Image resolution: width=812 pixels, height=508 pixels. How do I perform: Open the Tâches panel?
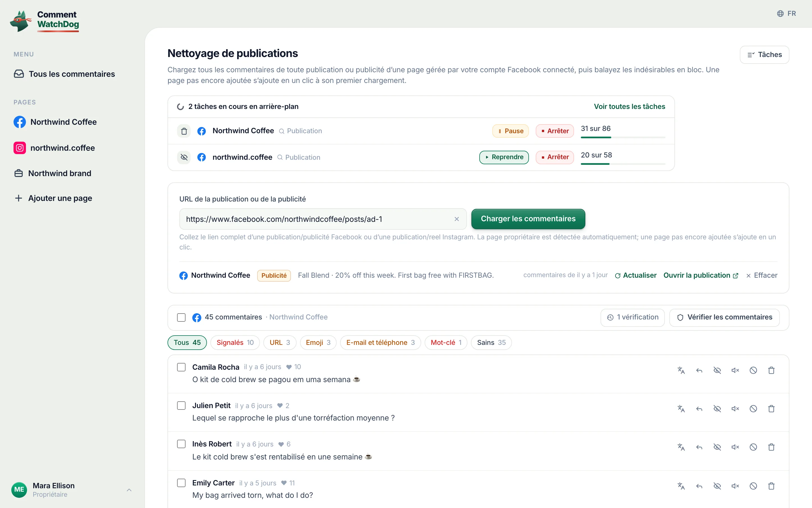coord(764,55)
